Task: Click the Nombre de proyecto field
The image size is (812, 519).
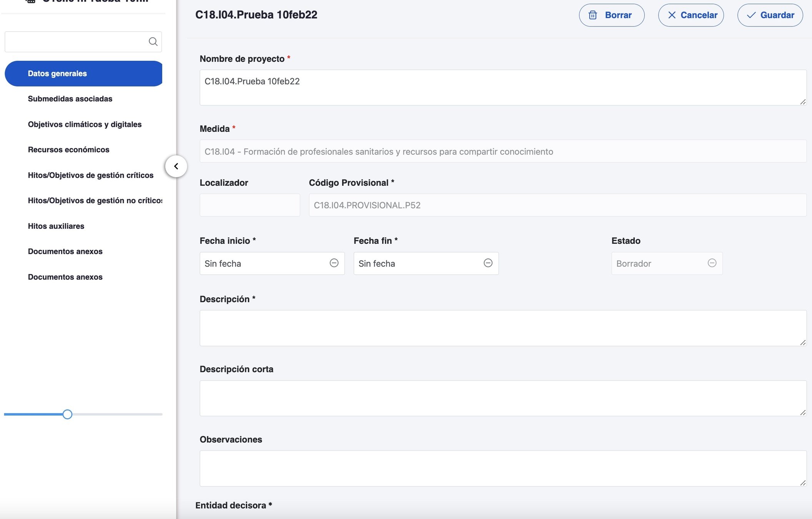Action: [503, 87]
